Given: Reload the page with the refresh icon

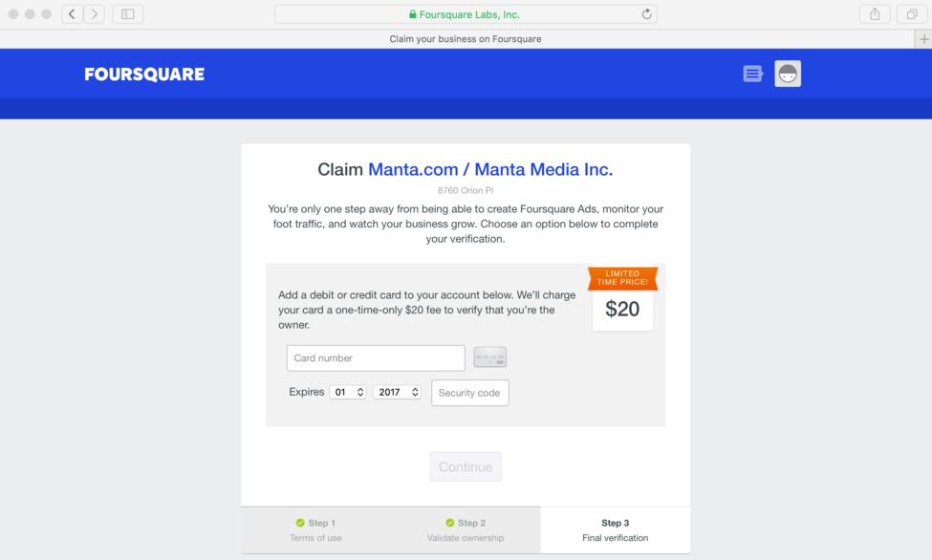Looking at the screenshot, I should pos(647,13).
